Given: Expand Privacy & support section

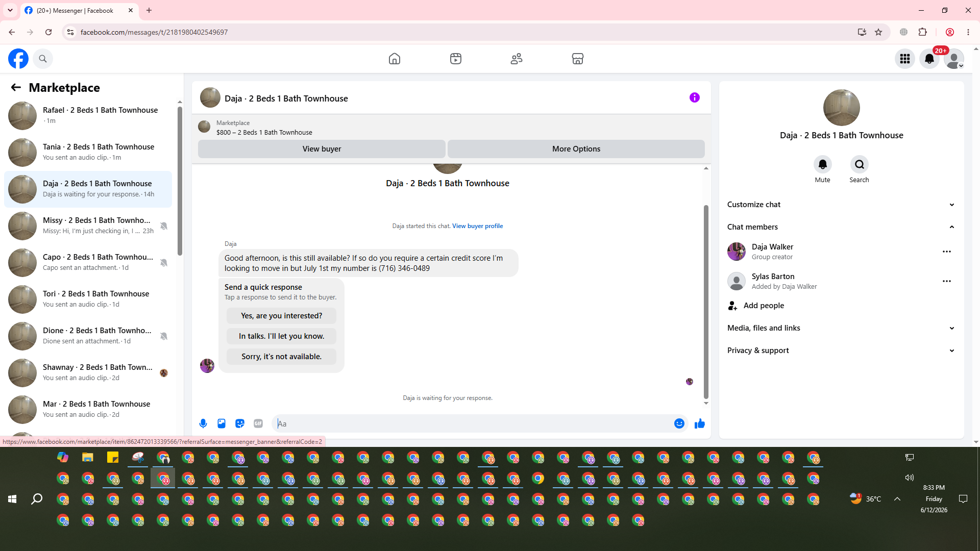Looking at the screenshot, I should pyautogui.click(x=841, y=350).
